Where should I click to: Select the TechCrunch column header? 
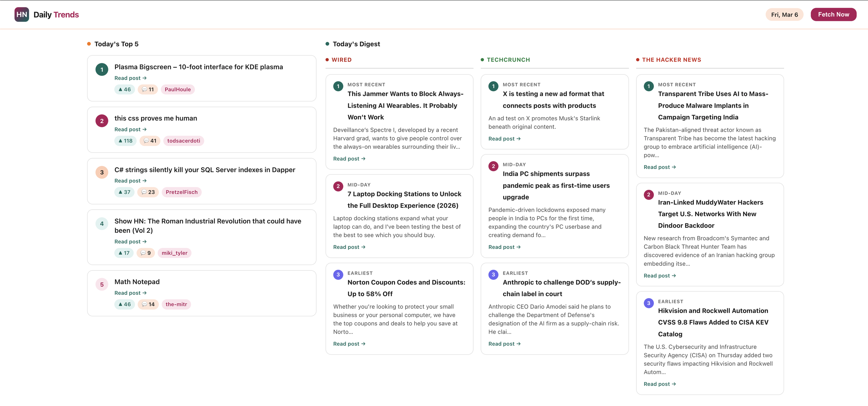pos(508,60)
